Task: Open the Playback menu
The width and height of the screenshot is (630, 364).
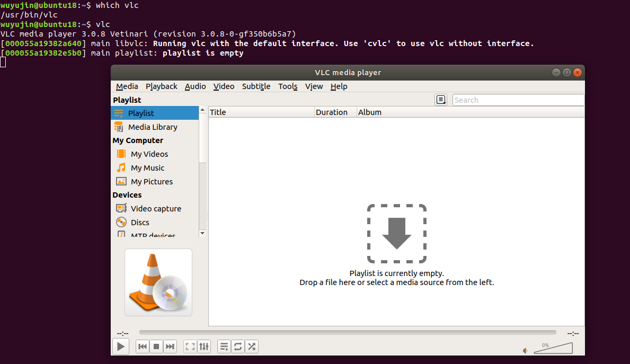Action: (161, 86)
